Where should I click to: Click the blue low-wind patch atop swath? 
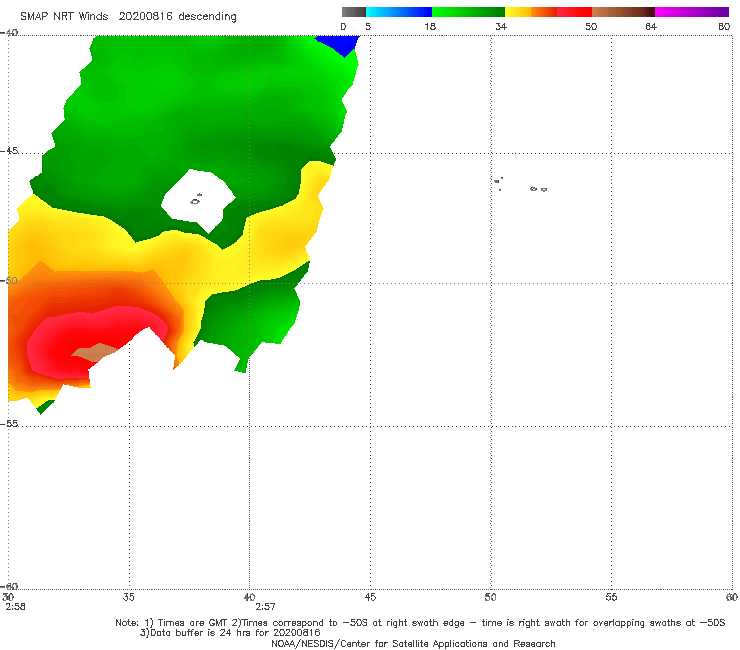tap(341, 44)
